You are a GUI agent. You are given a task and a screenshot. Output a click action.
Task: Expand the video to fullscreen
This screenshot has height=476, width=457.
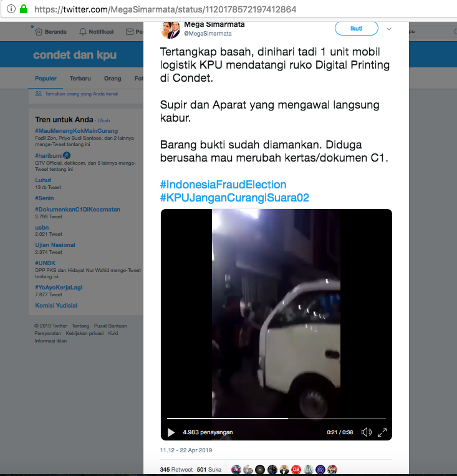pyautogui.click(x=383, y=432)
